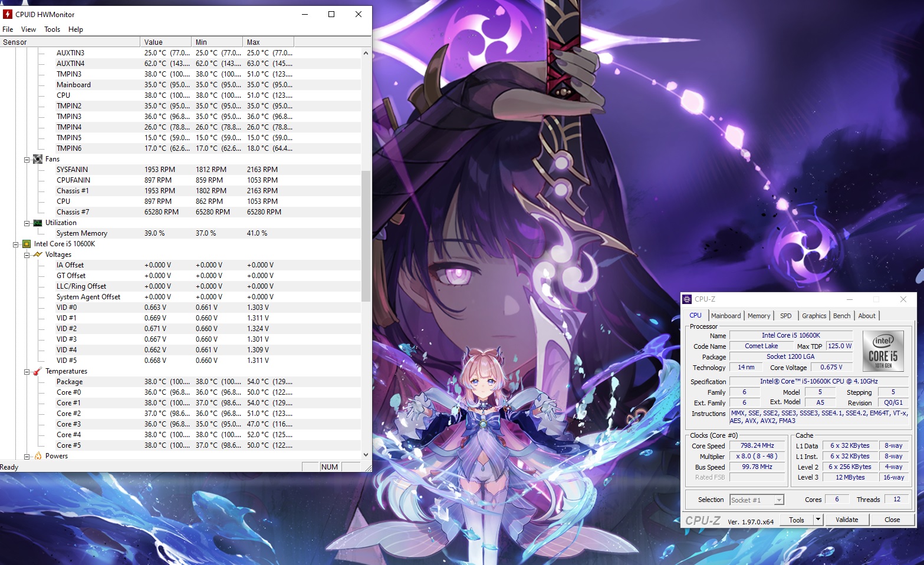Viewport: 924px width, 565px height.
Task: Open the Socket #1 selection dropdown
Action: point(779,500)
